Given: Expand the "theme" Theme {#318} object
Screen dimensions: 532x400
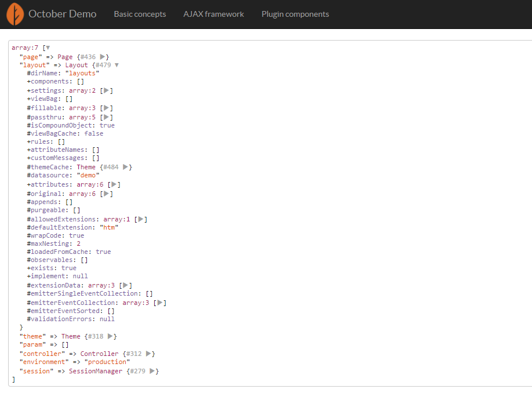Looking at the screenshot, I should coord(110,336).
